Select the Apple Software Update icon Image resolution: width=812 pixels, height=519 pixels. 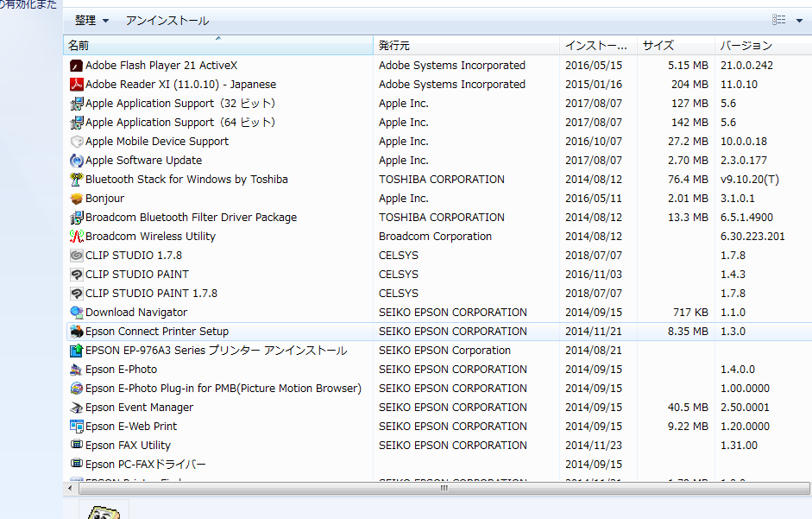click(76, 161)
